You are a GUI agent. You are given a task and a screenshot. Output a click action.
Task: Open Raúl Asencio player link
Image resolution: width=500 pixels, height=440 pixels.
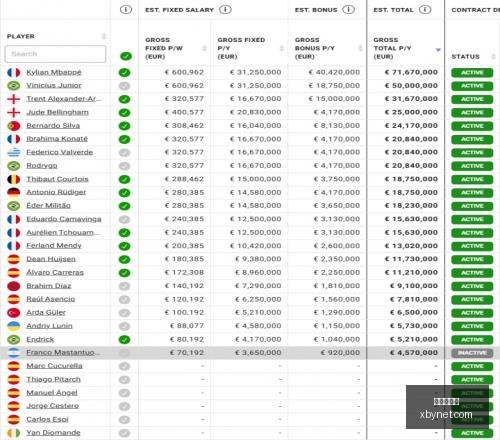51,299
